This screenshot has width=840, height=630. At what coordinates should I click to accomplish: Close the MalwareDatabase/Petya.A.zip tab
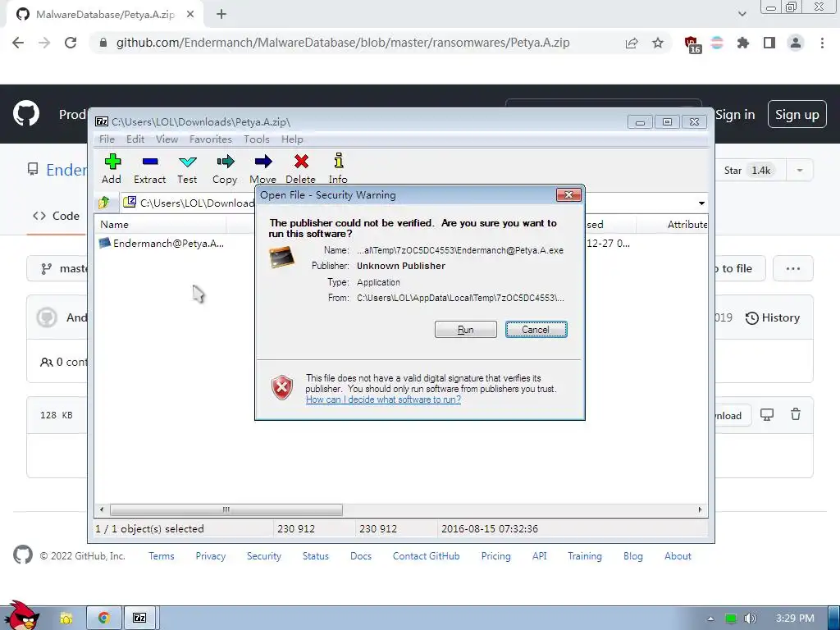click(190, 15)
